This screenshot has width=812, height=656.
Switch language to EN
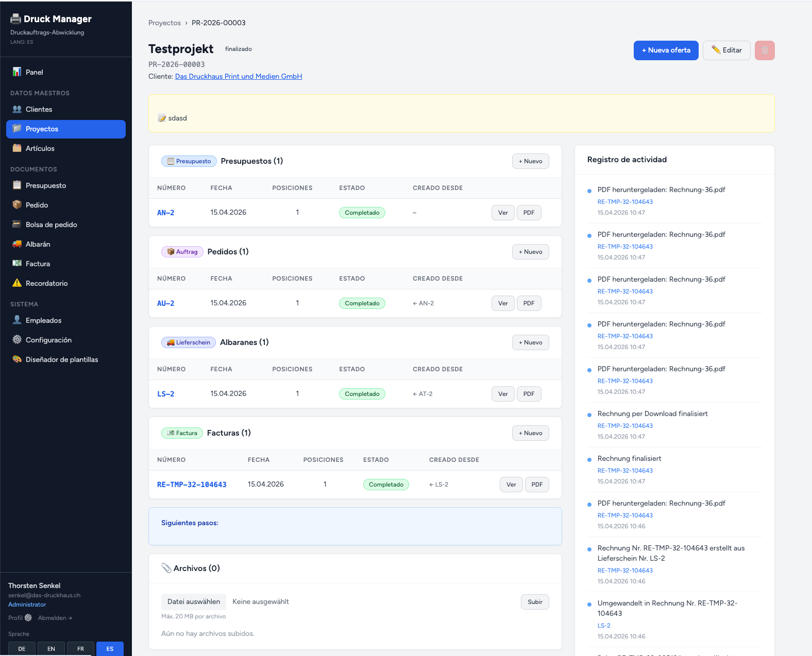(51, 648)
